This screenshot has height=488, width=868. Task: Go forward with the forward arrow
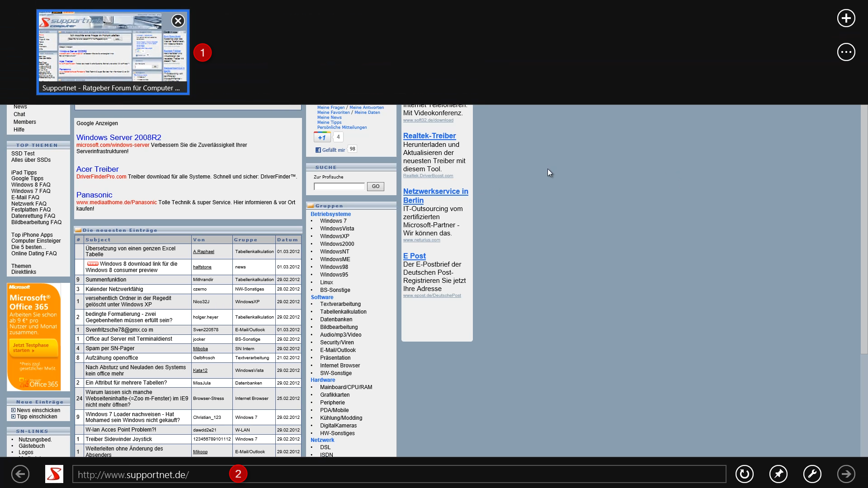point(846,474)
